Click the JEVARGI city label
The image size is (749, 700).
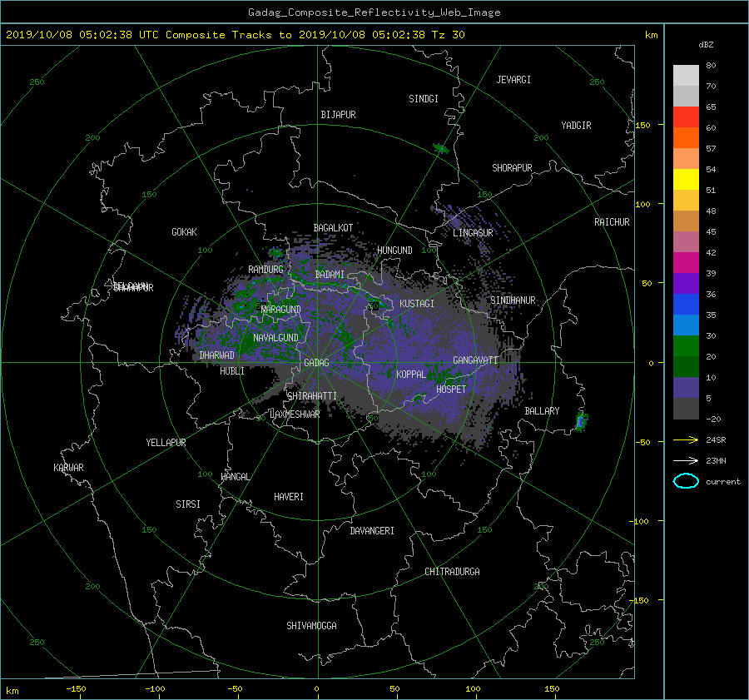point(513,80)
